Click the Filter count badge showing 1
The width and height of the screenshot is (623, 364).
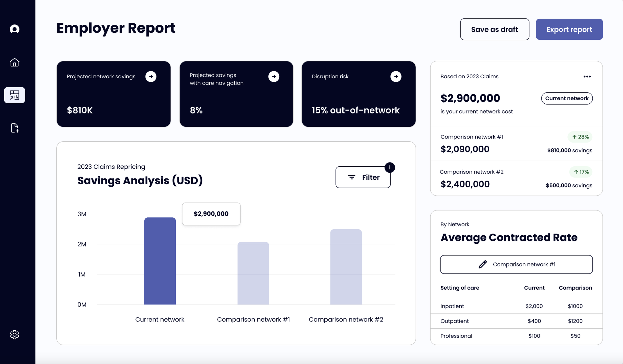pos(390,167)
